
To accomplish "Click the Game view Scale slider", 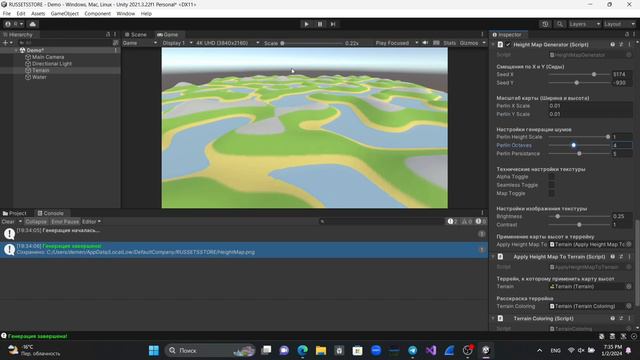I will click(312, 43).
